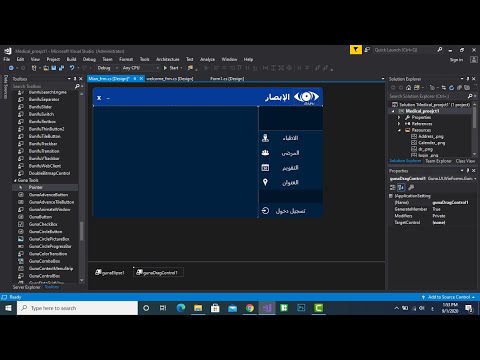Select the patients group icon in the form
Image resolution: width=480 pixels, height=360 pixels.
click(x=265, y=153)
